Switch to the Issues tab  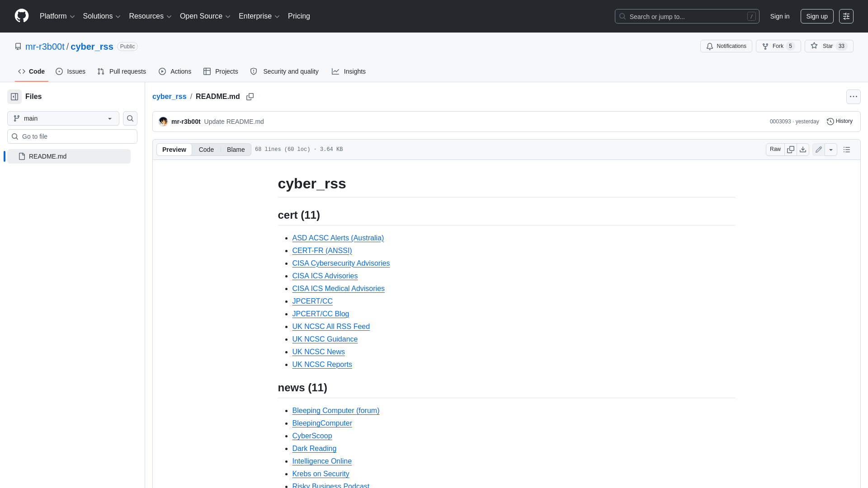click(x=71, y=71)
